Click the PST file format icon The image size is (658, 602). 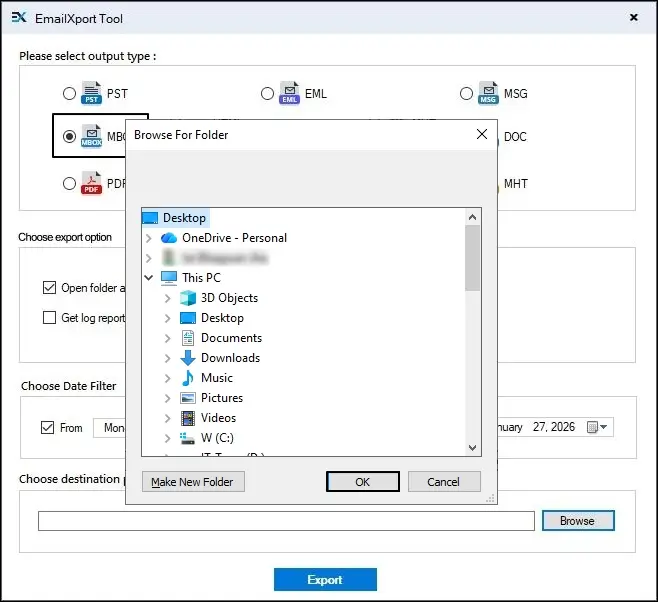91,93
